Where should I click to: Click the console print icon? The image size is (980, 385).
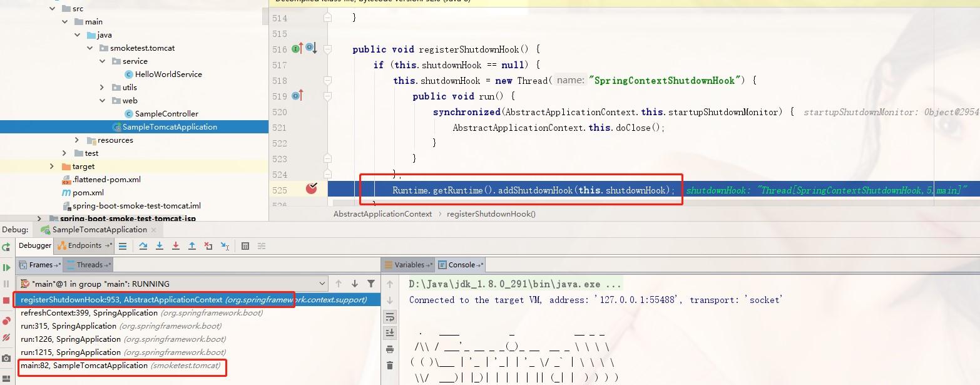click(390, 349)
